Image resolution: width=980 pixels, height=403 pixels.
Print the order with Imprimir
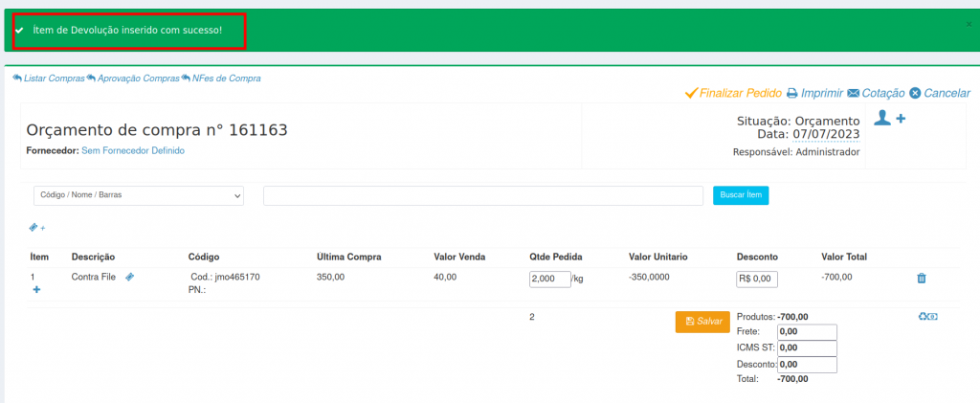pyautogui.click(x=814, y=94)
